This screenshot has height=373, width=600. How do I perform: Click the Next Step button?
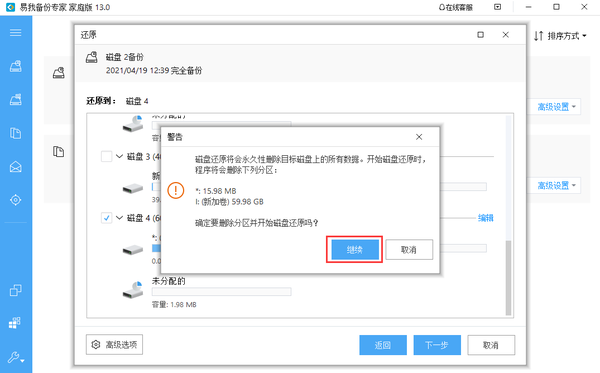coord(437,345)
